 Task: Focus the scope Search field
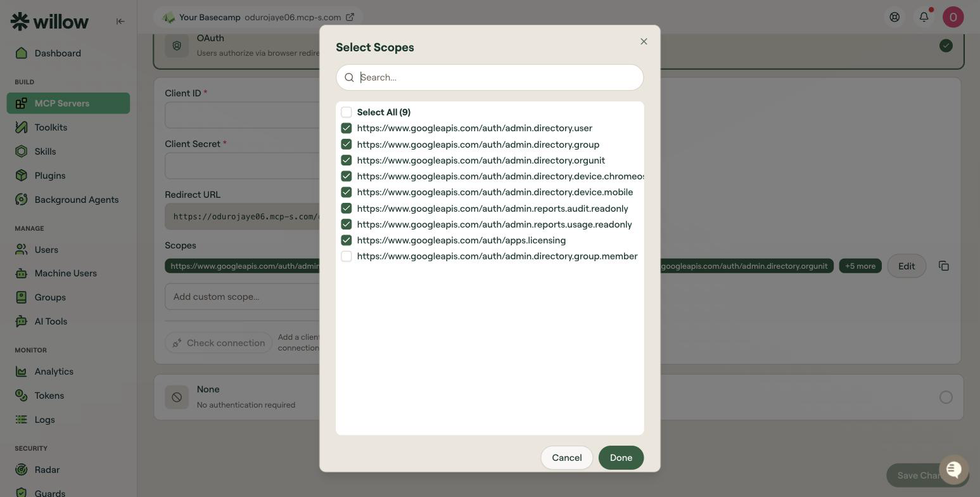coord(490,77)
